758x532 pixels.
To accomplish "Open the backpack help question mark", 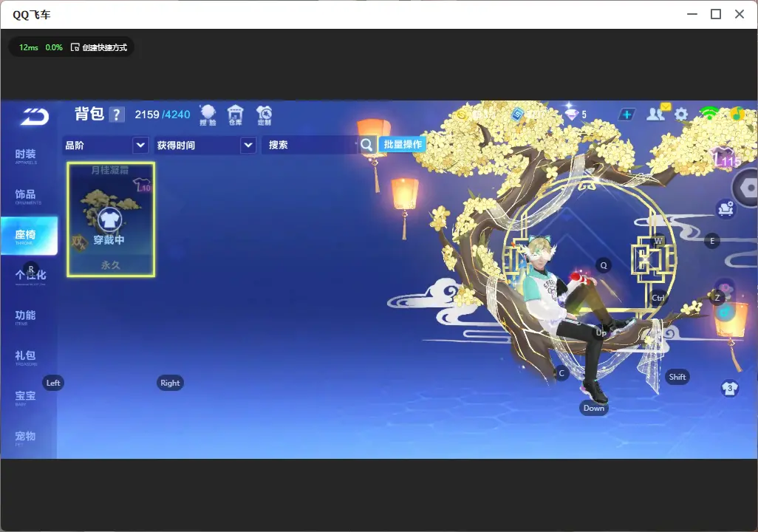I will tap(117, 115).
